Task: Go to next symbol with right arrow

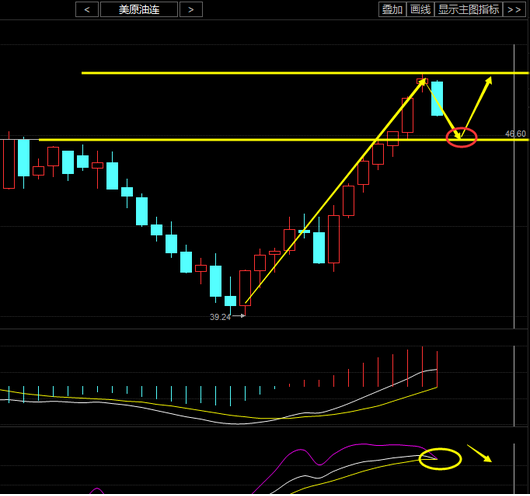Action: pyautogui.click(x=191, y=9)
